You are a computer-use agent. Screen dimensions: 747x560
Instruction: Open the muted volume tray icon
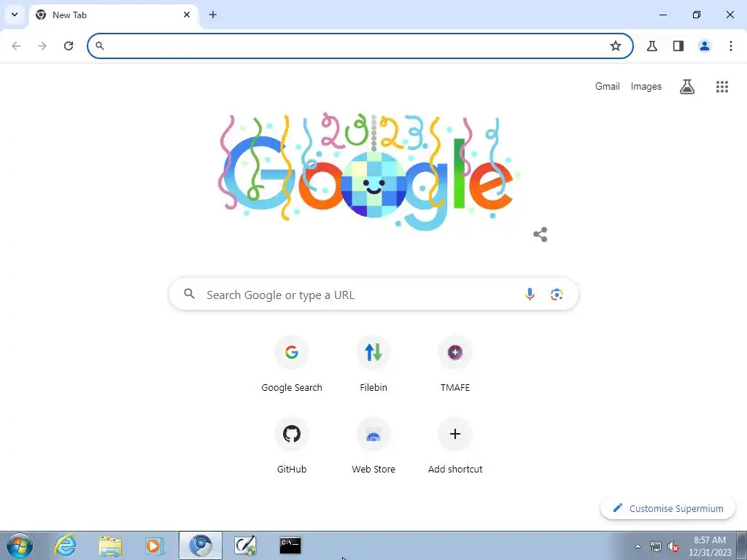673,546
